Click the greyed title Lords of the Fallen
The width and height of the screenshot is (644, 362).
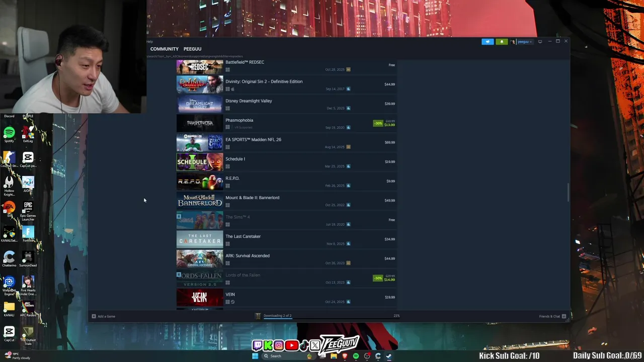(243, 275)
